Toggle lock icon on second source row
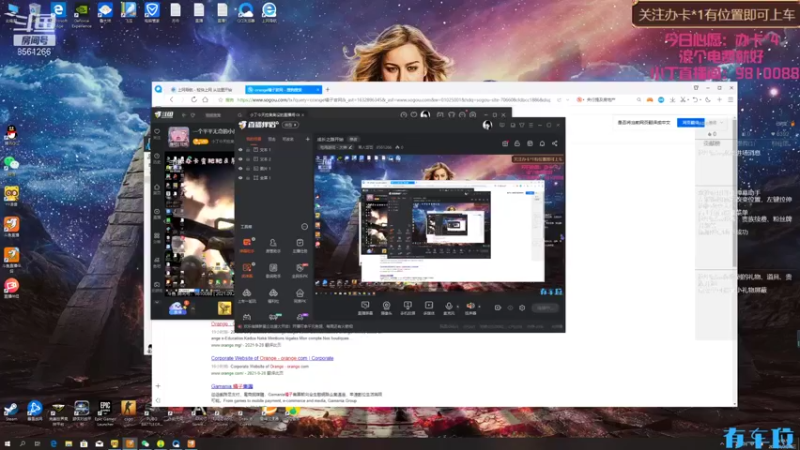Image resolution: width=800 pixels, height=450 pixels. point(248,159)
